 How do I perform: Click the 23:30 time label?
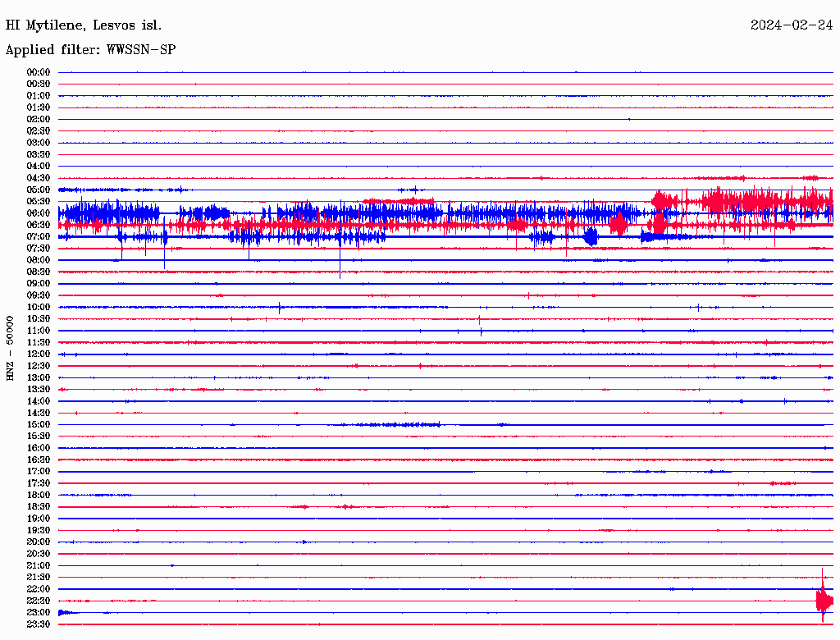[39, 624]
